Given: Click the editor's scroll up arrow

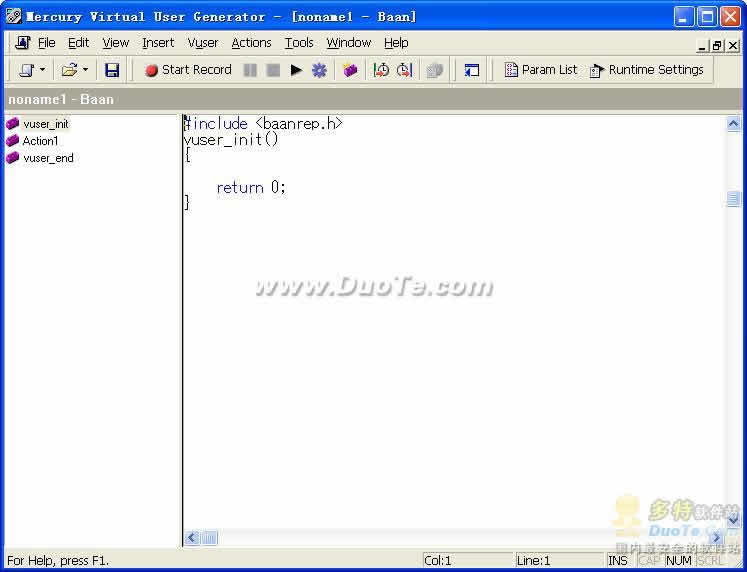Looking at the screenshot, I should (734, 124).
